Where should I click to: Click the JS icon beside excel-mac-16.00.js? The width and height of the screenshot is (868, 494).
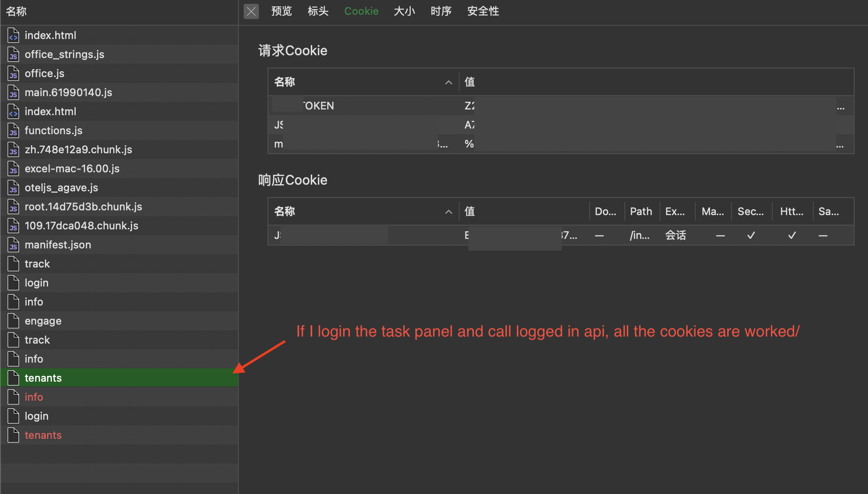pyautogui.click(x=13, y=168)
